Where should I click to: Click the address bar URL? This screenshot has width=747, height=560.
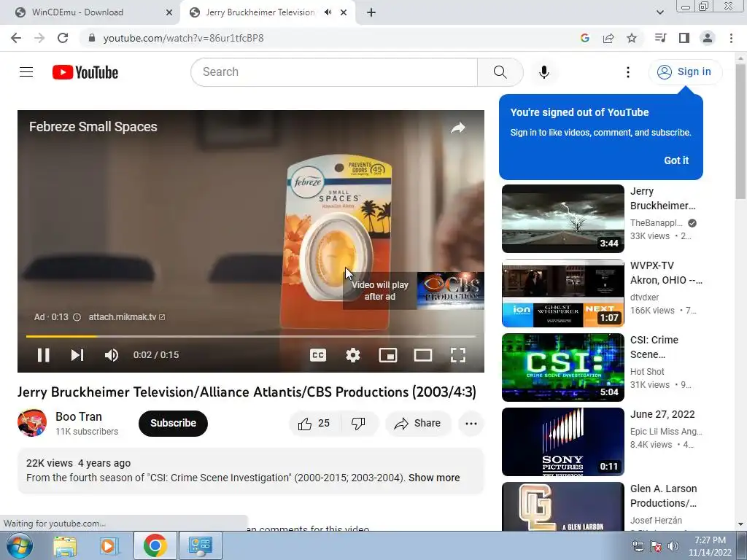pos(183,38)
